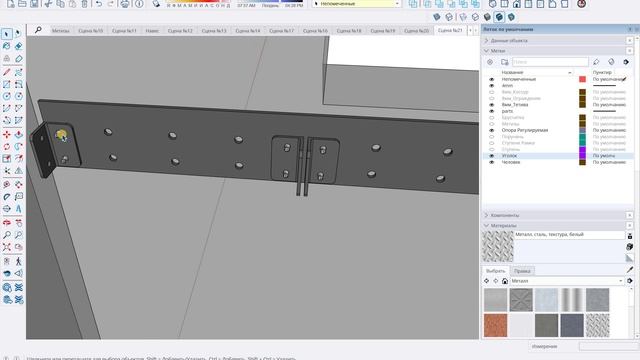The height and width of the screenshot is (360, 640).
Task: Open the Правка materials tab
Action: pyautogui.click(x=522, y=271)
